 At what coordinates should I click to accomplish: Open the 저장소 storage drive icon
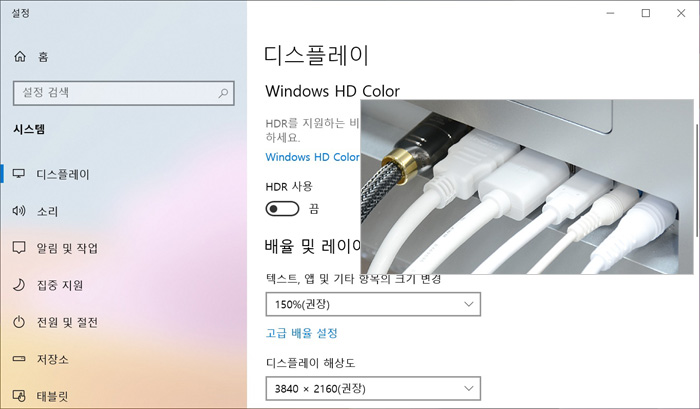[x=19, y=359]
